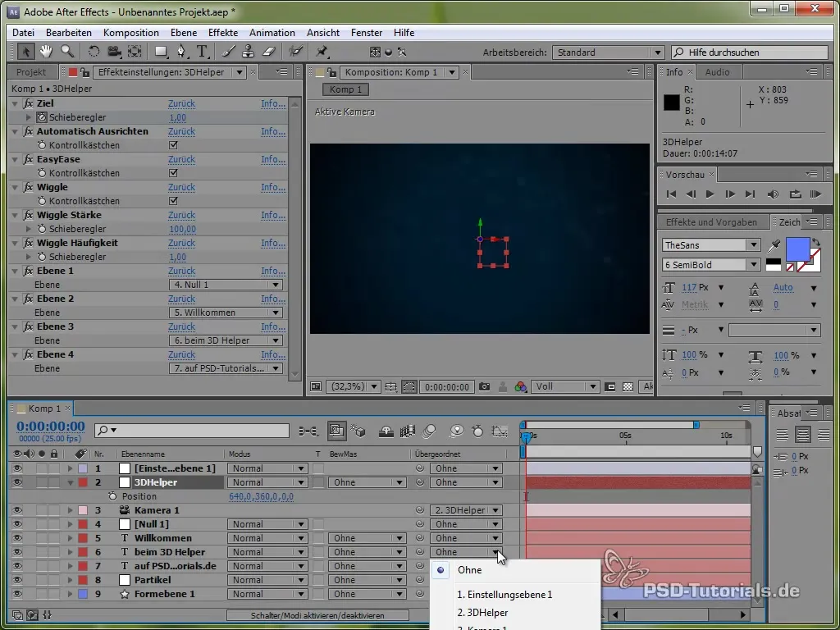
Task: Select the Horizontal Type tool
Action: (203, 52)
